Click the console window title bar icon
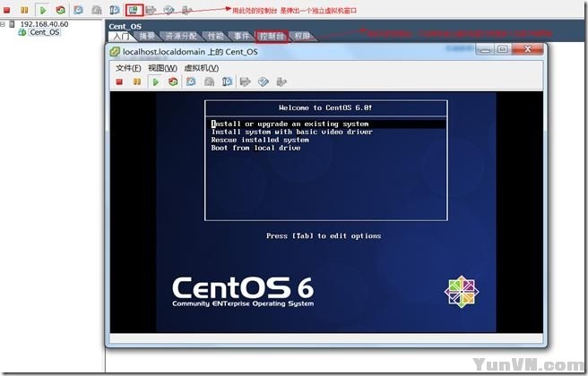This screenshot has width=588, height=376. [115, 52]
